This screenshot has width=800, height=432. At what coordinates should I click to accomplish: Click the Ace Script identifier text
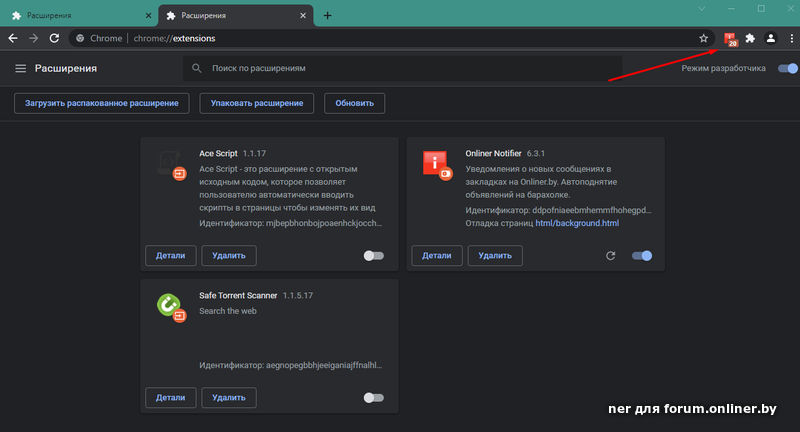coord(290,223)
